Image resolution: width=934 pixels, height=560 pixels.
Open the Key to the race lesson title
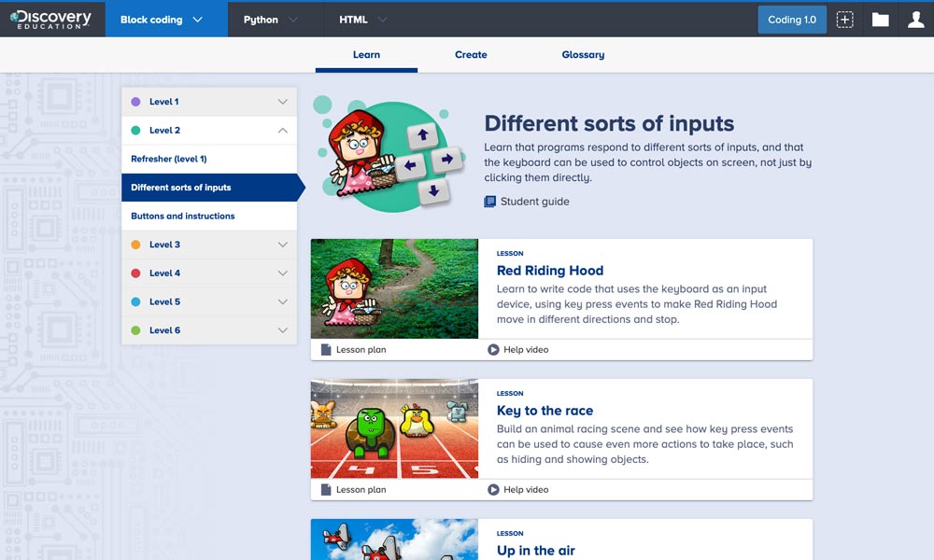pyautogui.click(x=545, y=411)
